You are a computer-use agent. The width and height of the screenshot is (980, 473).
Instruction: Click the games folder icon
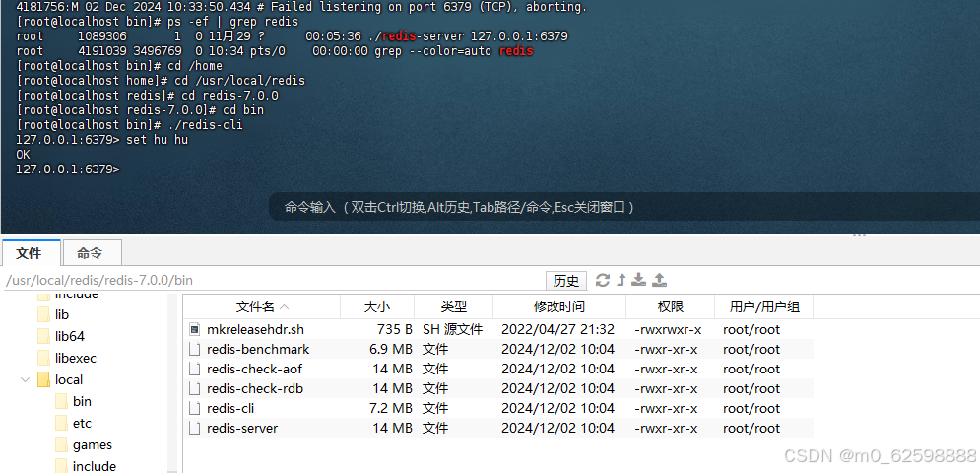coord(61,445)
